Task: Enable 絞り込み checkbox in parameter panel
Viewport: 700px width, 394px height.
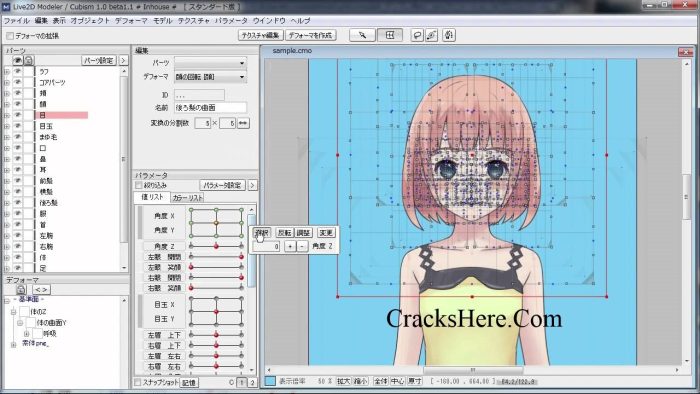Action: 138,185
